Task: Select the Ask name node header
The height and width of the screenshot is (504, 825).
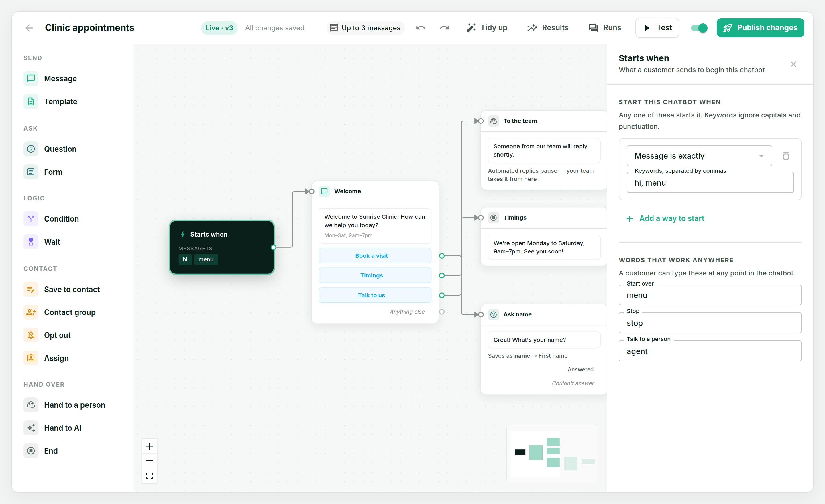Action: point(543,314)
